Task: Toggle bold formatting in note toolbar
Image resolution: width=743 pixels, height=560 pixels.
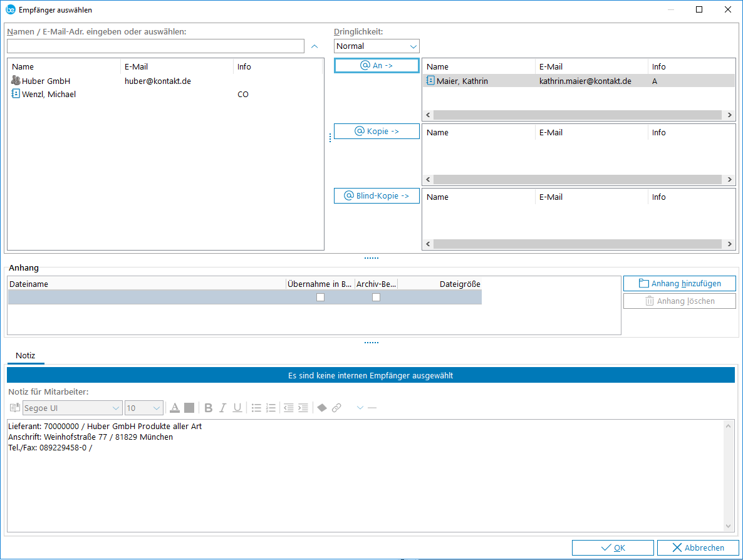Action: pos(209,408)
